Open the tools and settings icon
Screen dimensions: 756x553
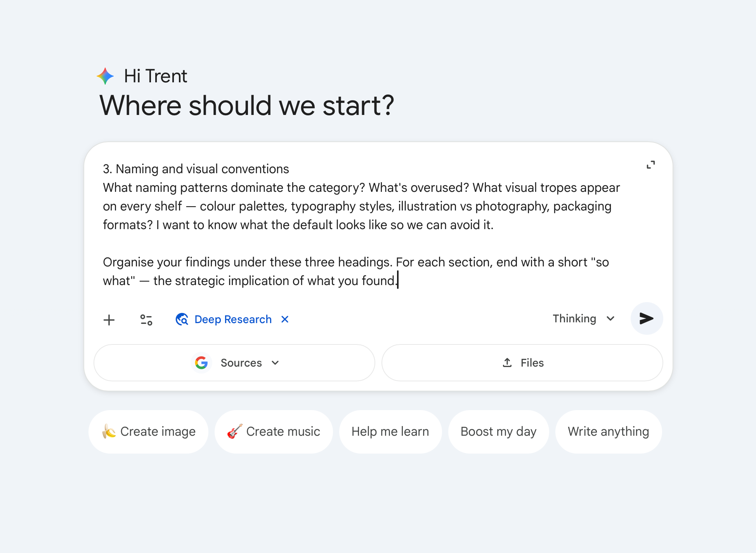(x=146, y=320)
